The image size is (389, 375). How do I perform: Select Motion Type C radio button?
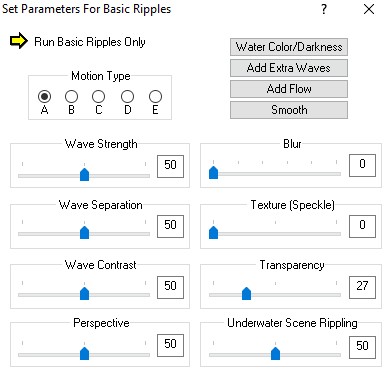click(98, 97)
